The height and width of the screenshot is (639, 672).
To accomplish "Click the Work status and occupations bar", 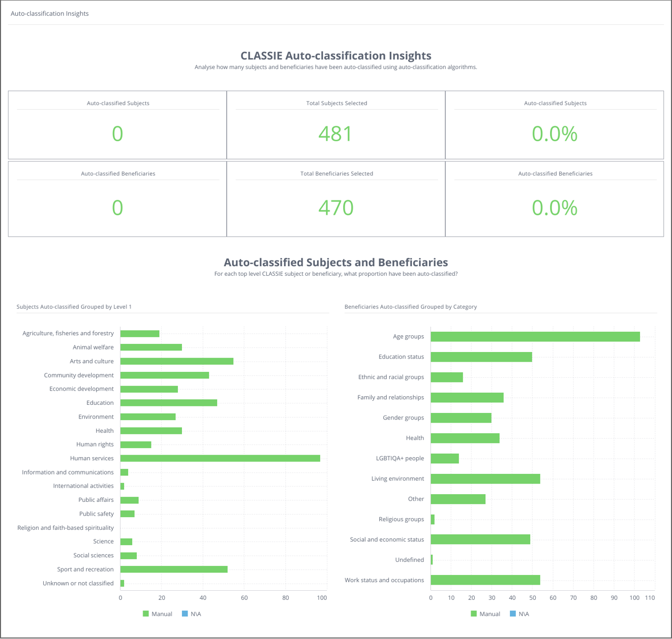I will 485,580.
